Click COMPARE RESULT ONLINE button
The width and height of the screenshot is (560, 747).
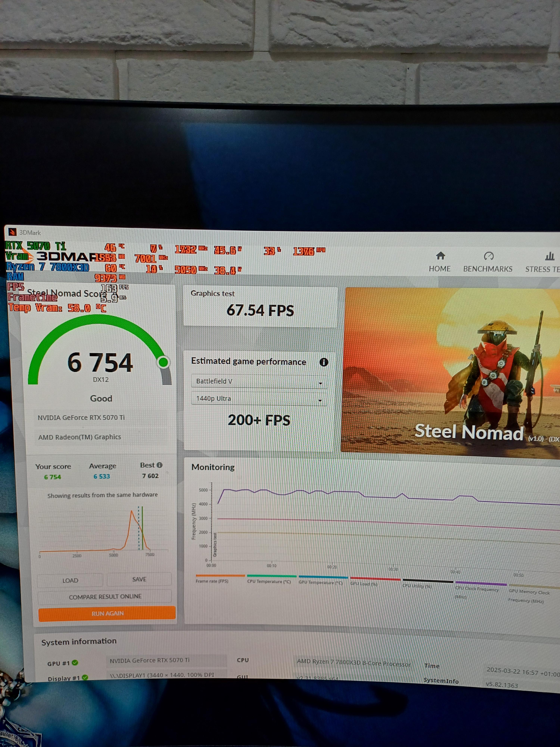click(x=105, y=597)
